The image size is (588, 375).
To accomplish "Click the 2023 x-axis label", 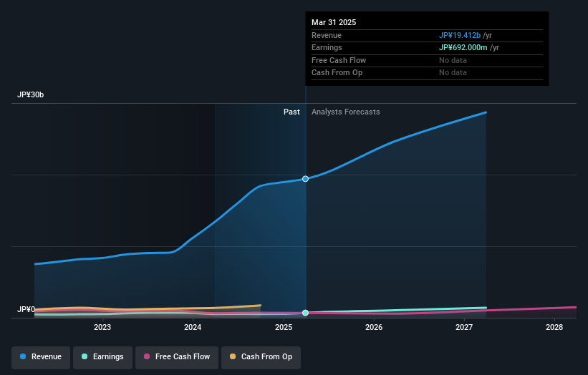I will (102, 328).
